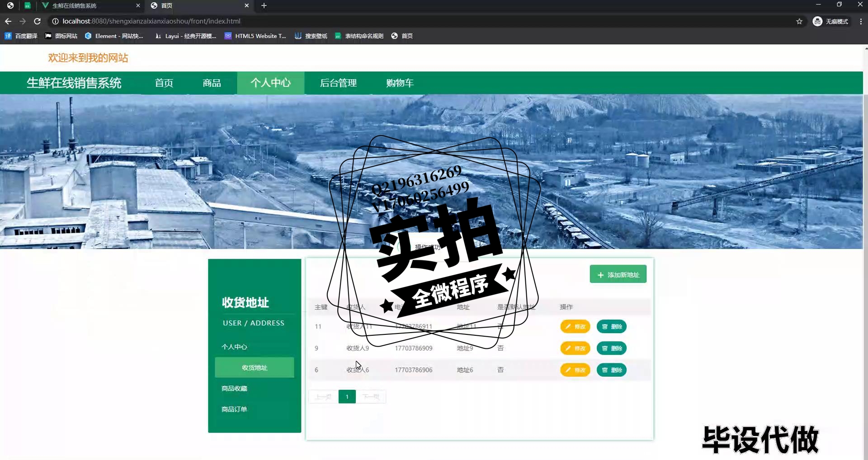Click the 上一页 pagination button
This screenshot has height=460, width=868.
coord(323,397)
